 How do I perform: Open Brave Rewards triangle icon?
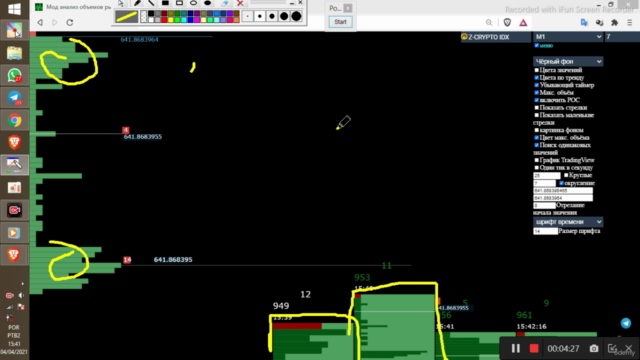pos(523,23)
